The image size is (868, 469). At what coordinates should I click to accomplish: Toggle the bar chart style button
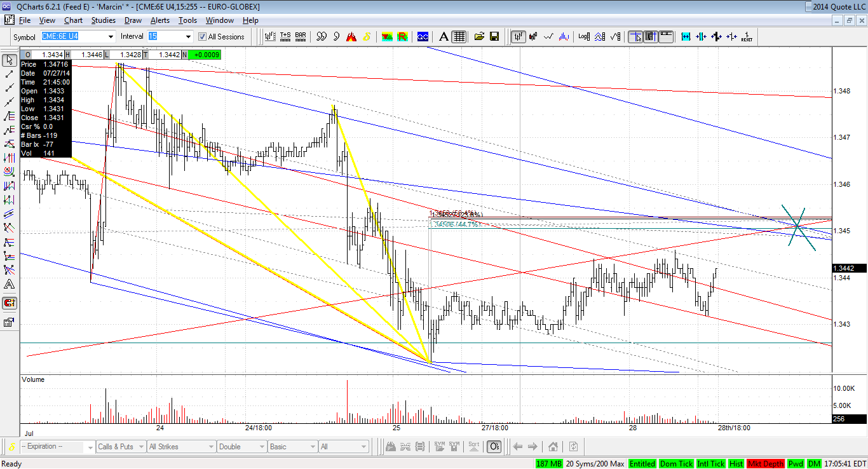click(x=519, y=36)
